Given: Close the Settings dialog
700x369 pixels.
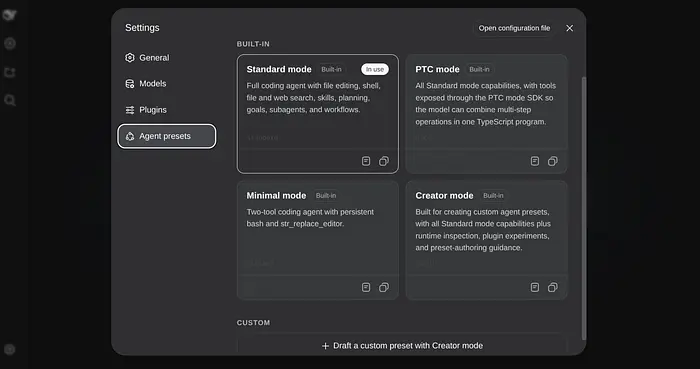Looking at the screenshot, I should click(569, 28).
